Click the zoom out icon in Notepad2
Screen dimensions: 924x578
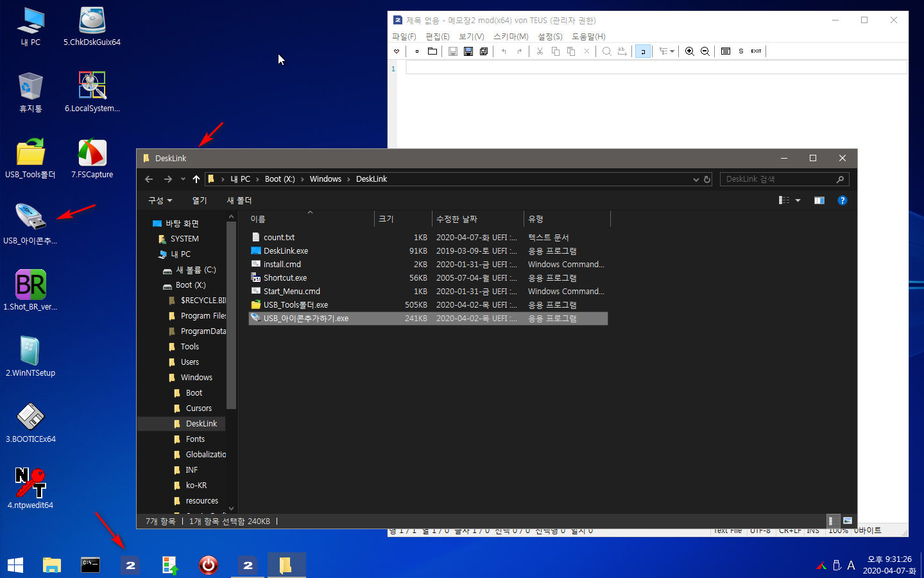pos(705,51)
